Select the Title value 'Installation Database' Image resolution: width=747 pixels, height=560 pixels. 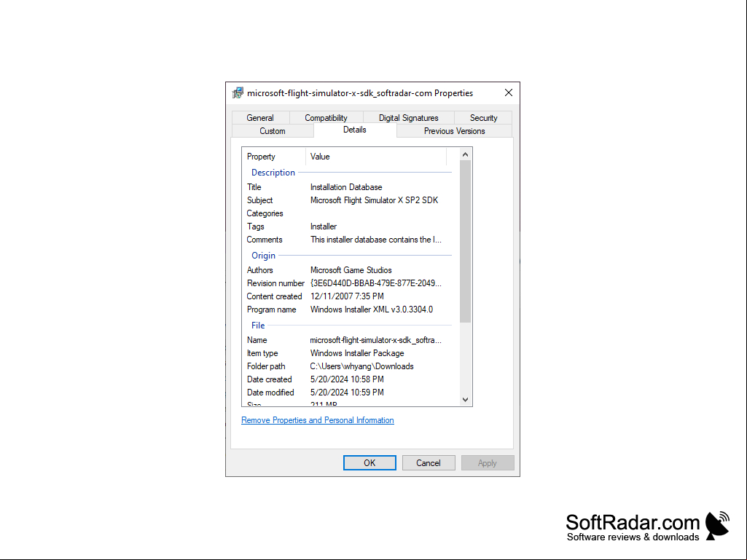(x=346, y=187)
